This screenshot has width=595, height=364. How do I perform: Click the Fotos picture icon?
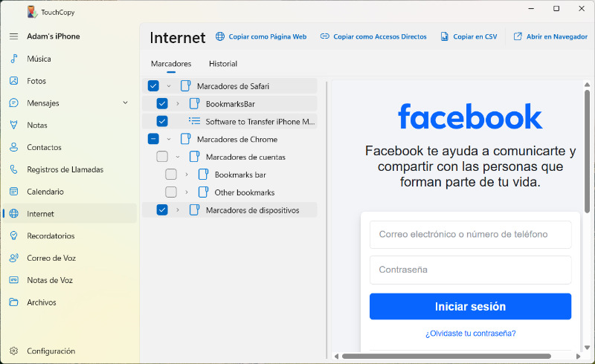[x=13, y=81]
